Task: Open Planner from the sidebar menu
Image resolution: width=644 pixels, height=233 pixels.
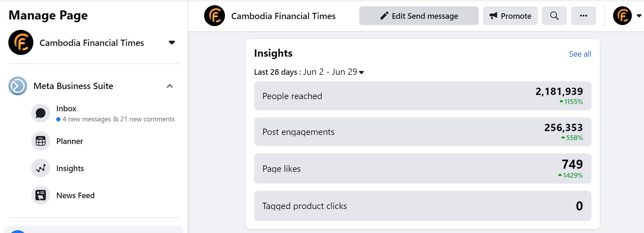Action: tap(69, 141)
